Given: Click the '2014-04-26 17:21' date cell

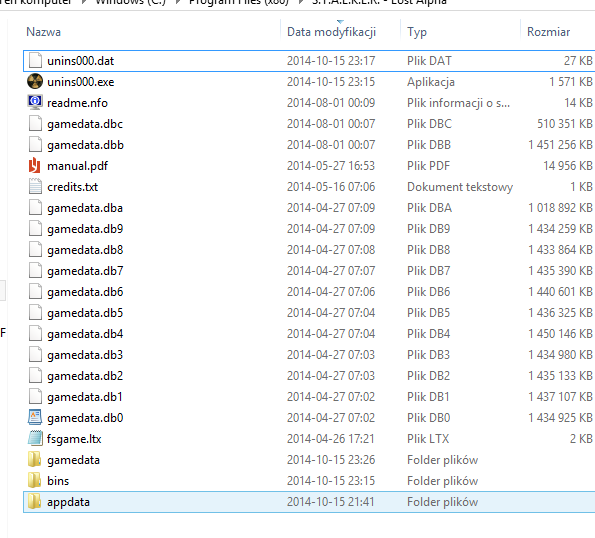Looking at the screenshot, I should [x=331, y=439].
